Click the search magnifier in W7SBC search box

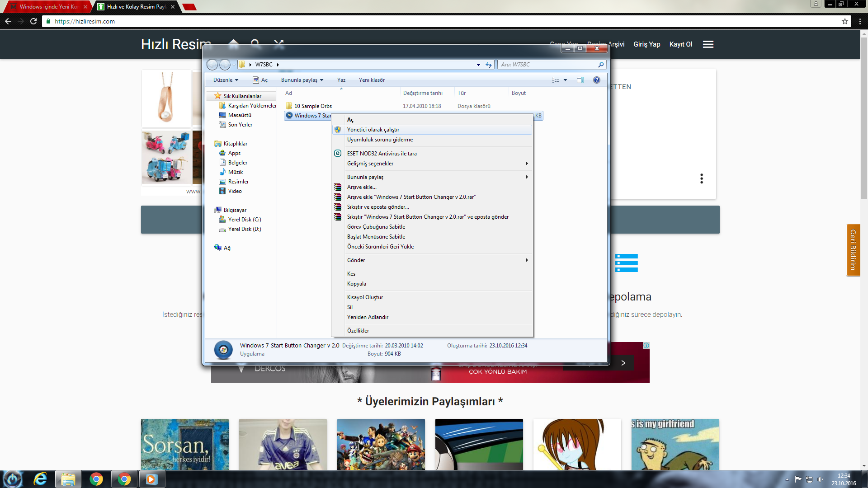(x=601, y=65)
